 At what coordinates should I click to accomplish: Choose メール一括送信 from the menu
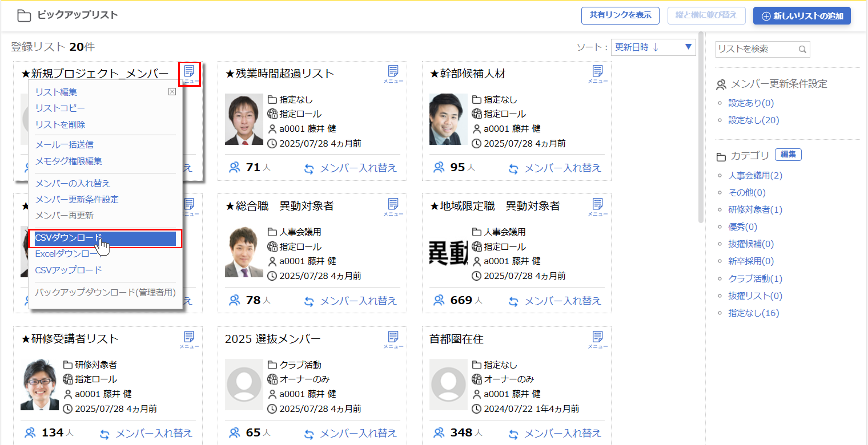[64, 145]
